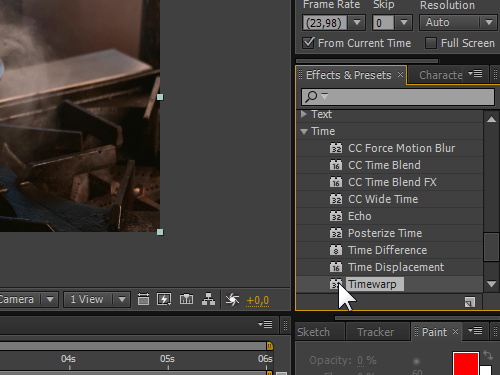Click the CC Force Motion Blur effect icon
This screenshot has height=375, width=500.
coord(336,148)
